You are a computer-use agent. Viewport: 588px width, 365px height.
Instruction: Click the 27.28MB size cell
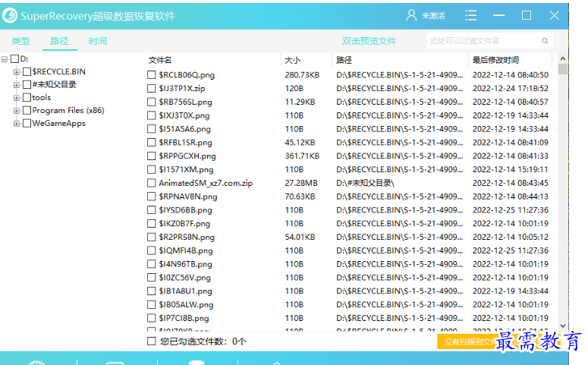(x=301, y=183)
